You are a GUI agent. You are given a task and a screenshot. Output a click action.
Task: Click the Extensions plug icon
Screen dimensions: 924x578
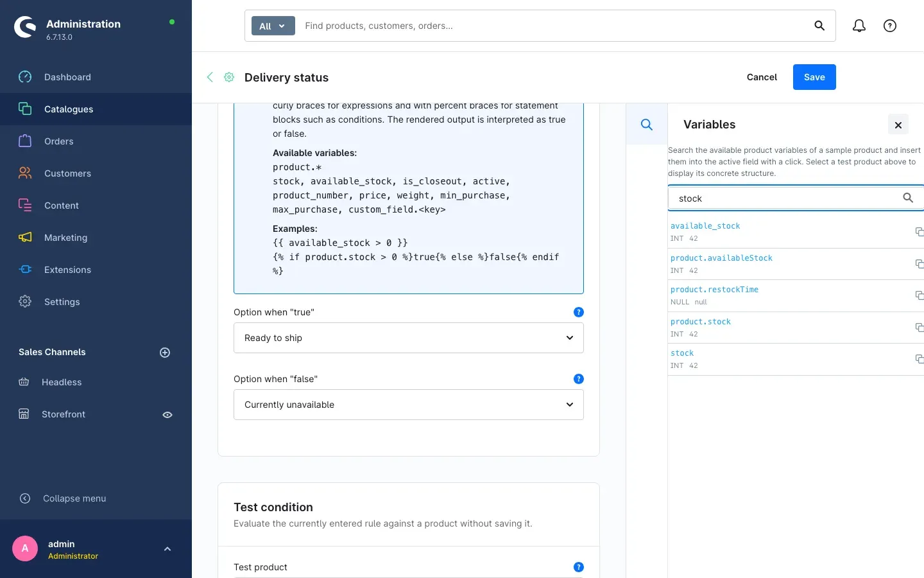click(x=25, y=270)
